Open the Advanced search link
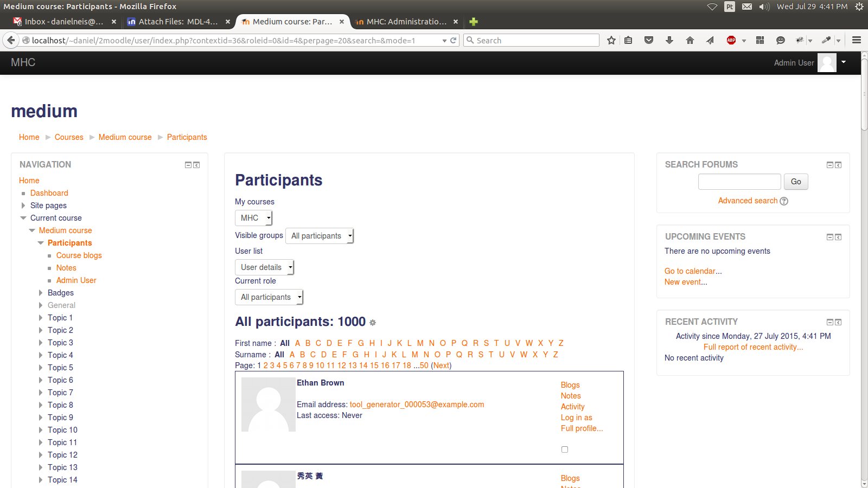The height and width of the screenshot is (488, 868). [x=748, y=201]
